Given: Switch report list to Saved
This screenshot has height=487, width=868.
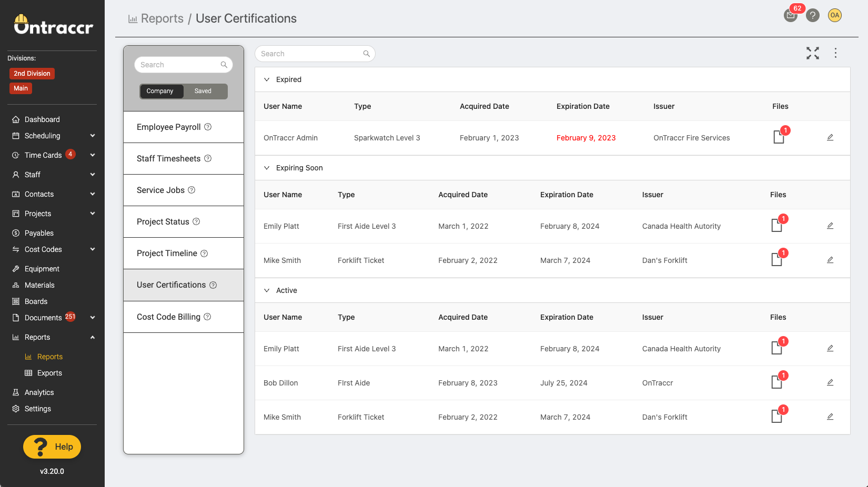Looking at the screenshot, I should point(203,91).
